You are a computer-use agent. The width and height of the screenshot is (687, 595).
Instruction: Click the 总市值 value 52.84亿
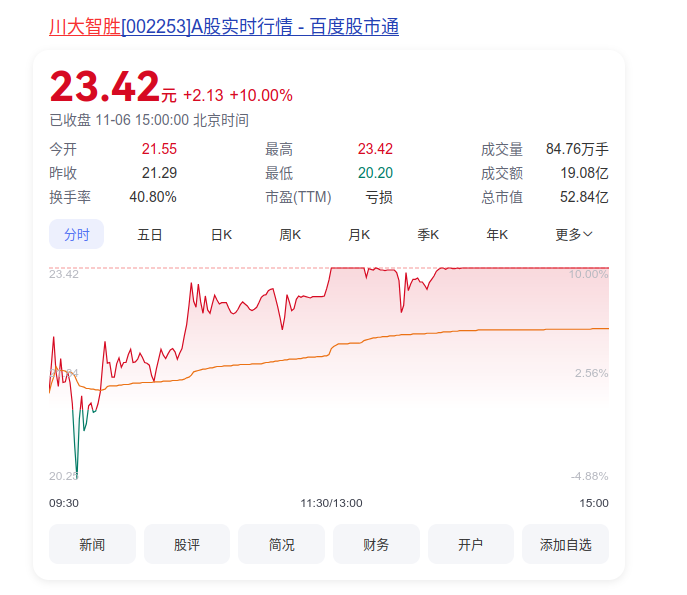point(584,197)
